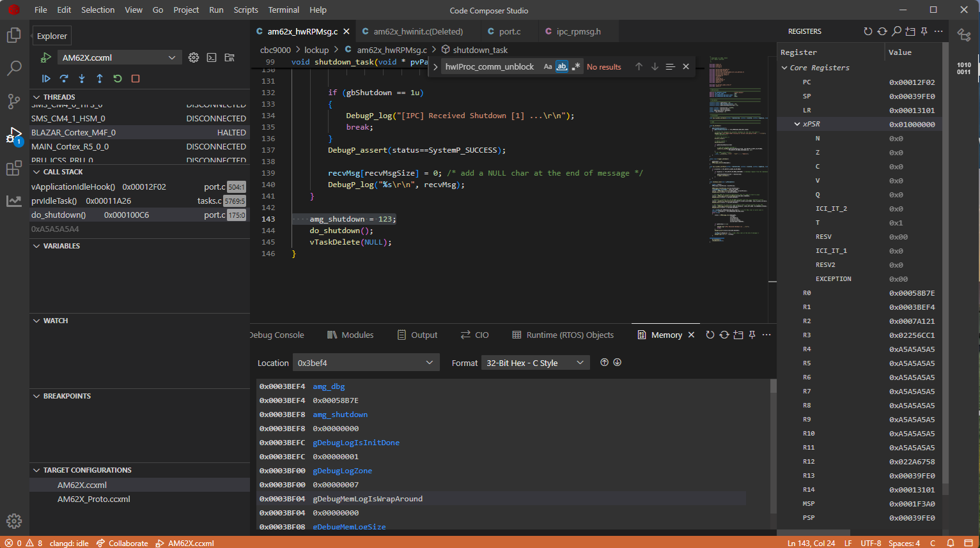Open the Source Control view
The image size is (980, 548).
14,101
